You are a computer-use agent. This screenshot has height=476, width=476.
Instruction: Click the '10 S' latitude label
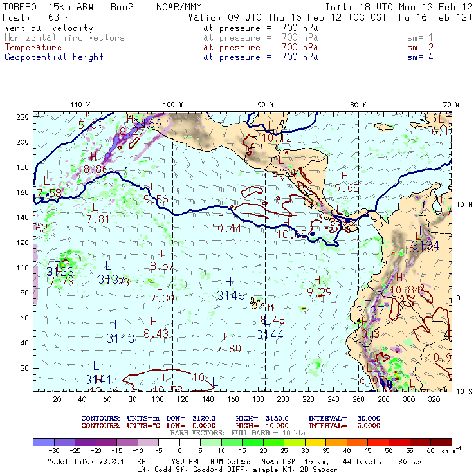[464, 392]
